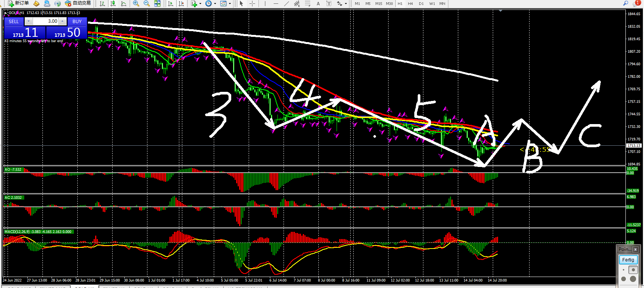Expand the chart templates dropdown
The height and width of the screenshot is (288, 644).
[230, 3]
